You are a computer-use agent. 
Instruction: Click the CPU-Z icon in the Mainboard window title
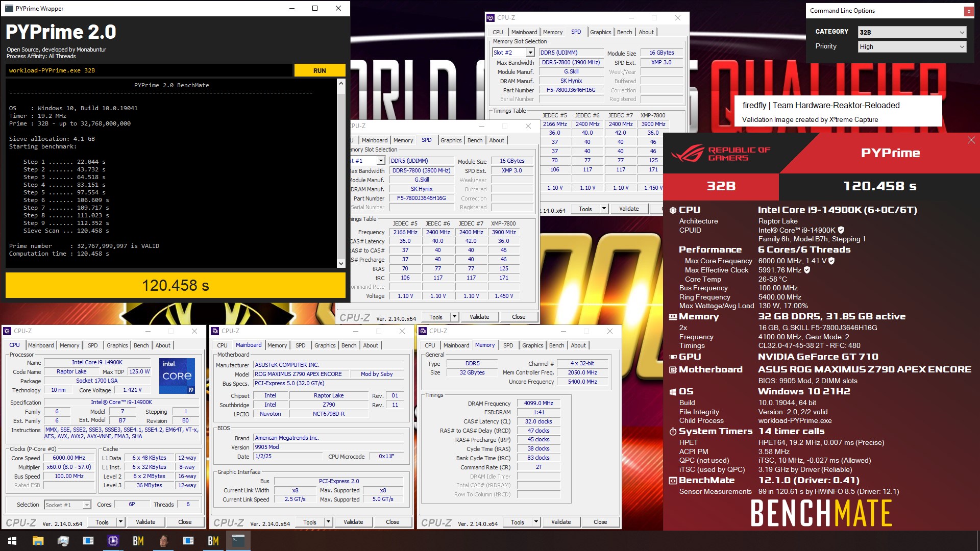click(x=215, y=331)
